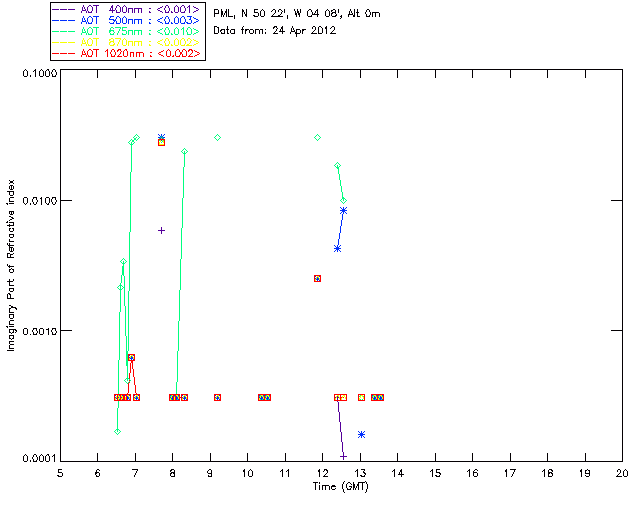Click x-axis tick label 20
640x512 pixels.
coord(622,473)
